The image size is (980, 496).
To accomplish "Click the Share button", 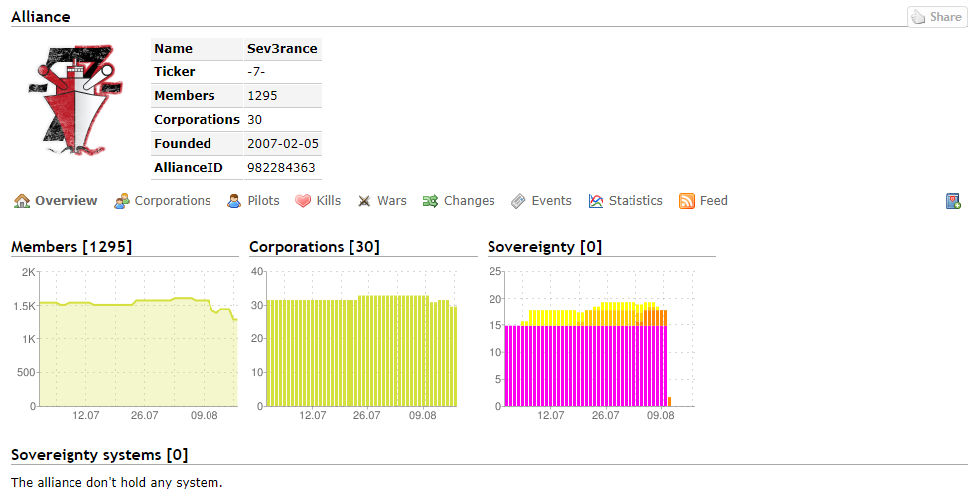I will [937, 17].
